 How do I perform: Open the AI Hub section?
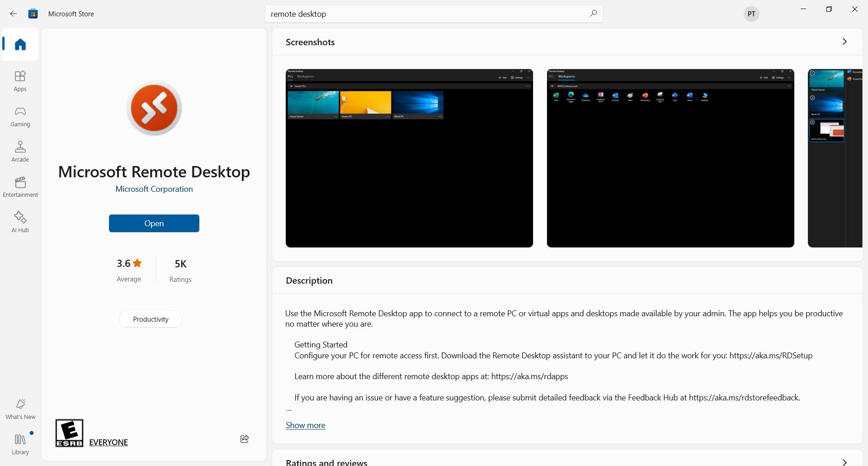click(20, 222)
